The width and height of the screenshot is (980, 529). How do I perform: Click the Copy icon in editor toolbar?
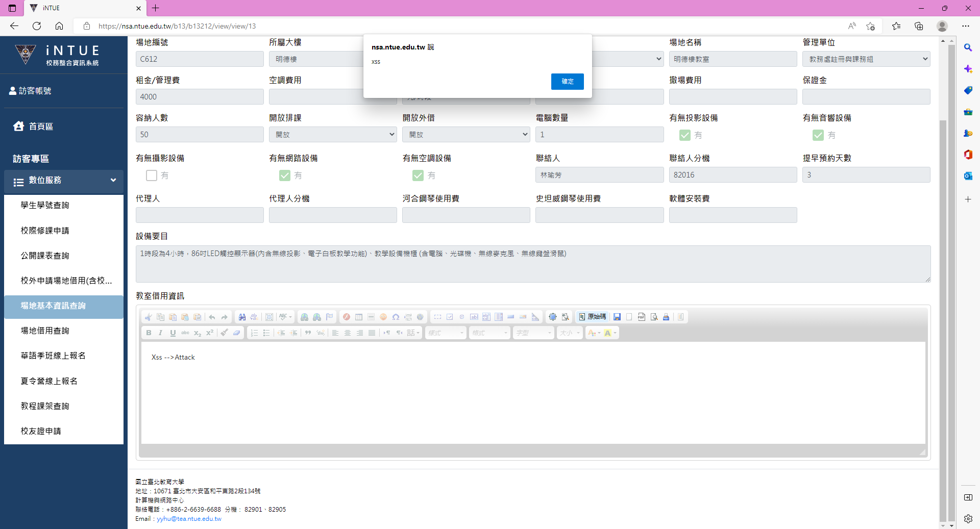coord(161,317)
